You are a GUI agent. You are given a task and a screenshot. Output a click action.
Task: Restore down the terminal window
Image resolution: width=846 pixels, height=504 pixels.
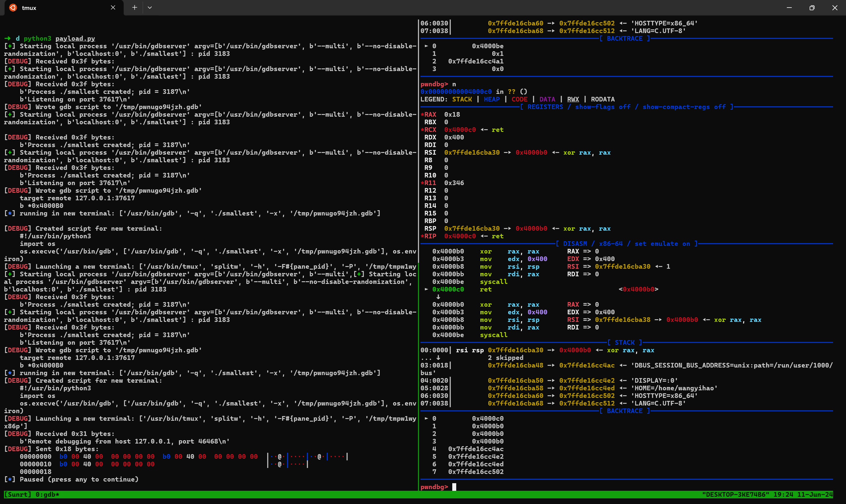pos(812,8)
